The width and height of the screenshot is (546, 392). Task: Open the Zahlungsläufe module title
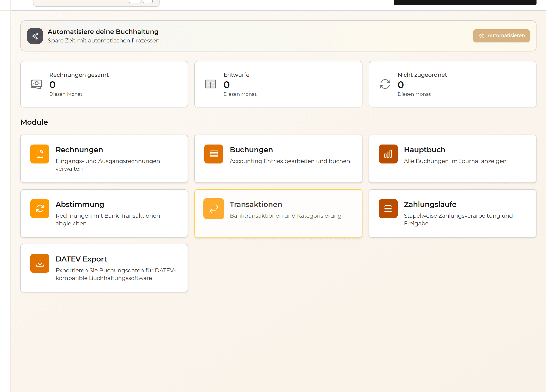[430, 204]
